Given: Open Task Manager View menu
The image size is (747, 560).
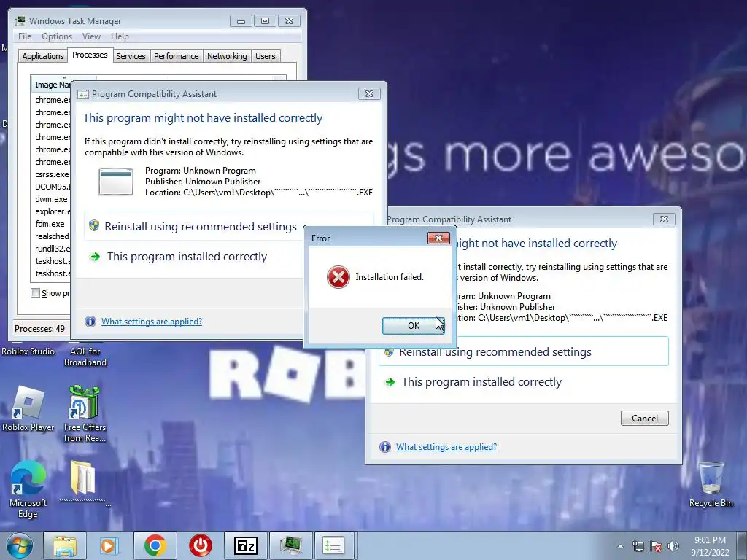Looking at the screenshot, I should (91, 36).
